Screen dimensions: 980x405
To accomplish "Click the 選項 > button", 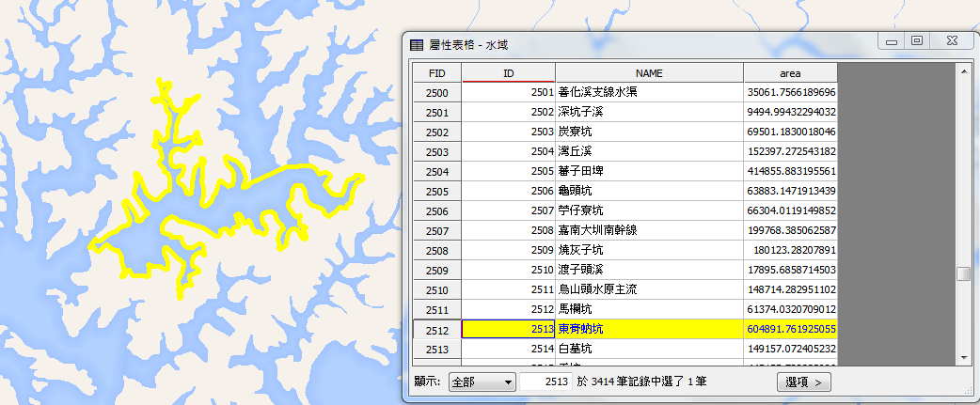I will [x=805, y=382].
